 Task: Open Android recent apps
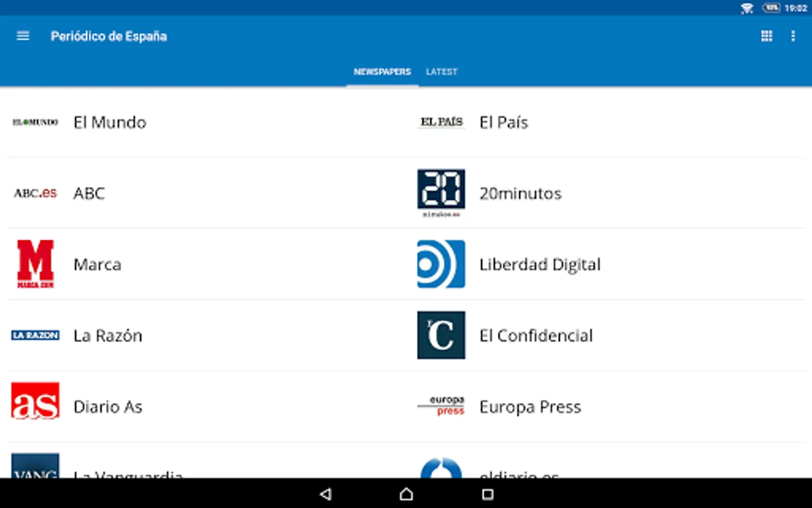click(488, 494)
